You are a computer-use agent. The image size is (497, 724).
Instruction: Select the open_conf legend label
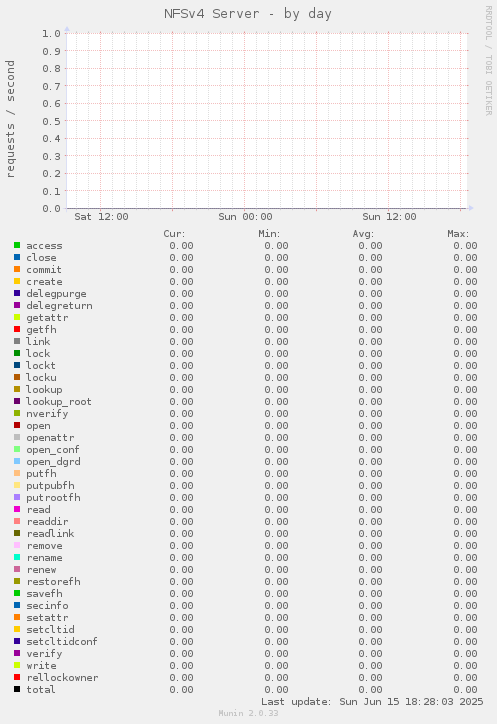click(x=53, y=450)
